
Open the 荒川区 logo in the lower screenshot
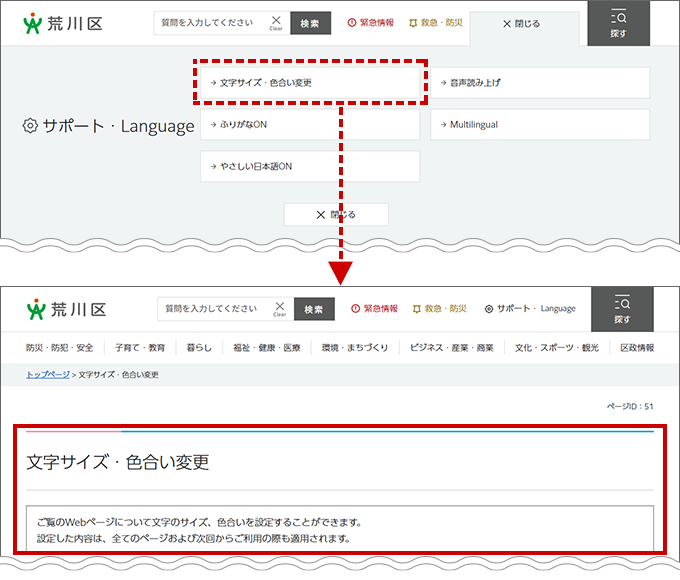(66, 309)
